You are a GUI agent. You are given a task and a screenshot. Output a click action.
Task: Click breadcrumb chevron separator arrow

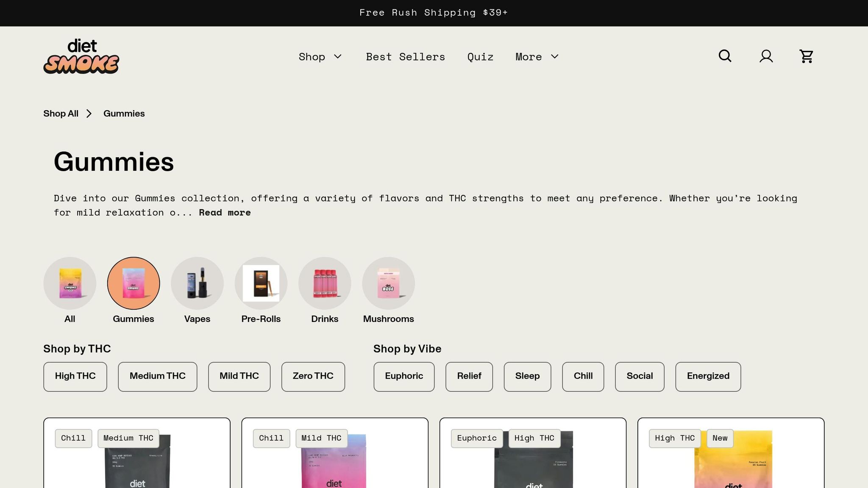point(89,114)
